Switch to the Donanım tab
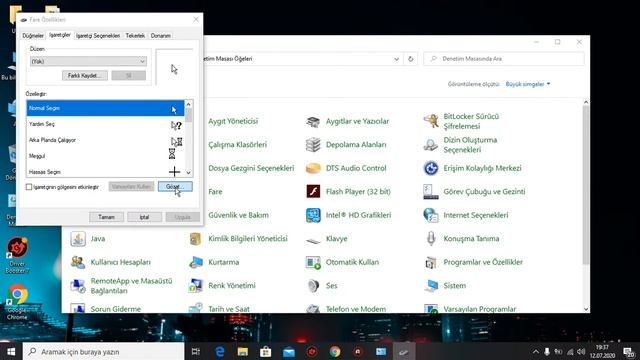 (x=161, y=36)
